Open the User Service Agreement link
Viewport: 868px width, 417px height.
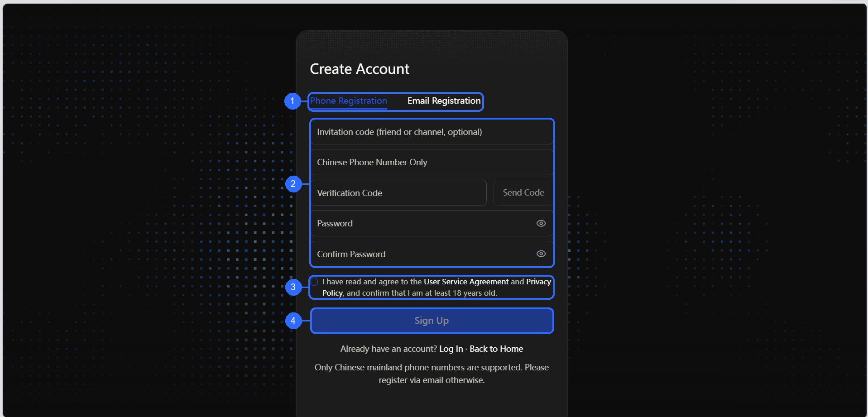tap(466, 282)
